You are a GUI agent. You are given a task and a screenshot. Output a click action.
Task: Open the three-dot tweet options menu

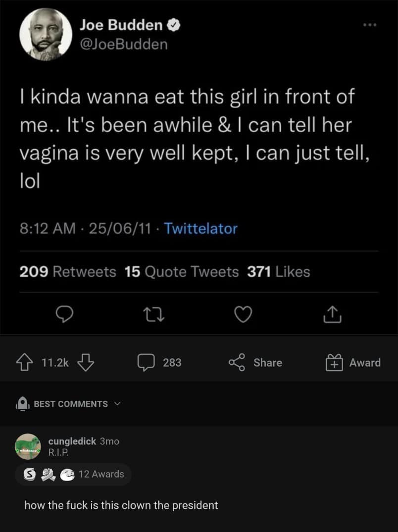click(x=369, y=24)
